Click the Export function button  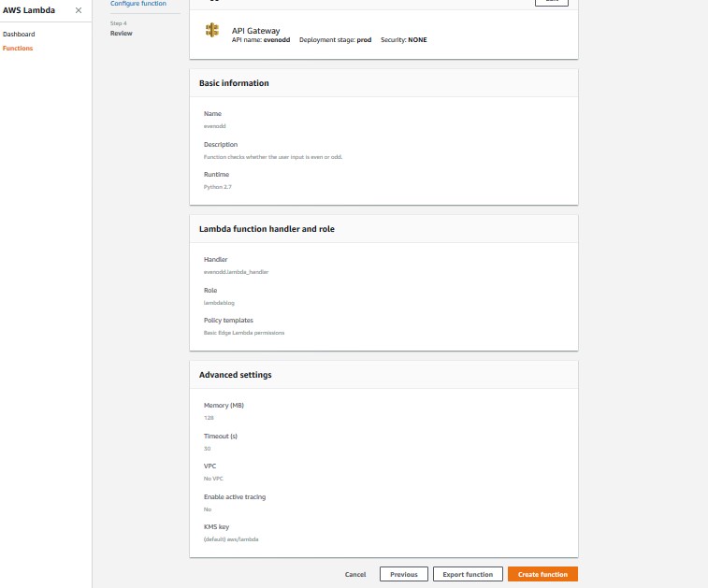pyautogui.click(x=468, y=575)
